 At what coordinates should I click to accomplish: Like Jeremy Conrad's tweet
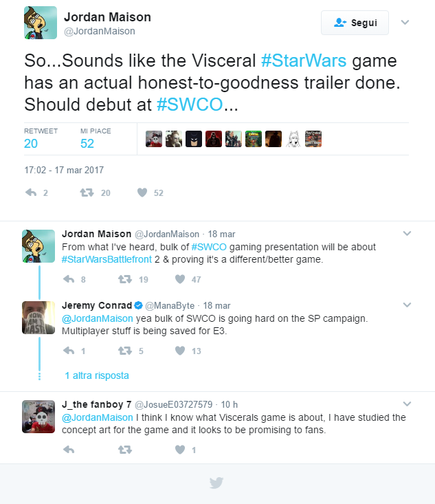click(x=180, y=351)
